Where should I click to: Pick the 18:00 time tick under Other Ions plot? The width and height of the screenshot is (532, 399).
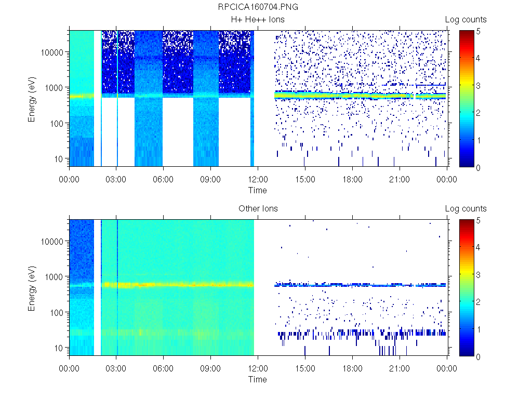point(352,368)
